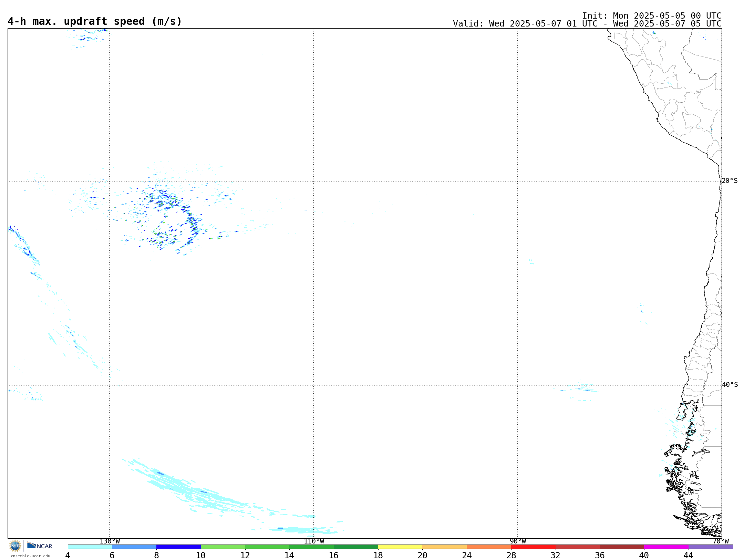The height and width of the screenshot is (560, 744).
Task: Pick the muted red 32–36 m/s swatch
Action: click(578, 547)
